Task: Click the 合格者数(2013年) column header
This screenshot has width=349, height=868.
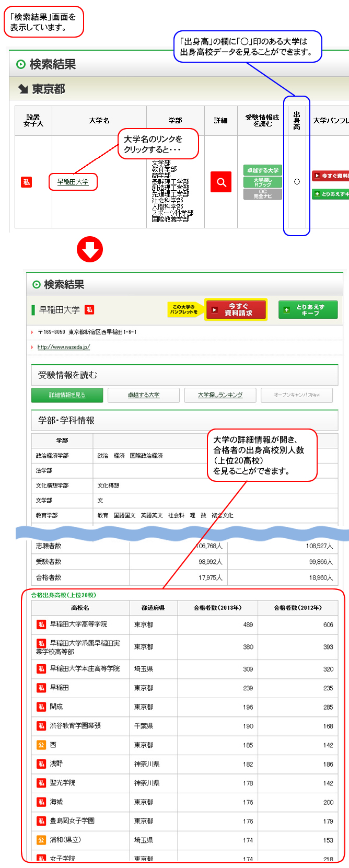Action: [x=218, y=608]
